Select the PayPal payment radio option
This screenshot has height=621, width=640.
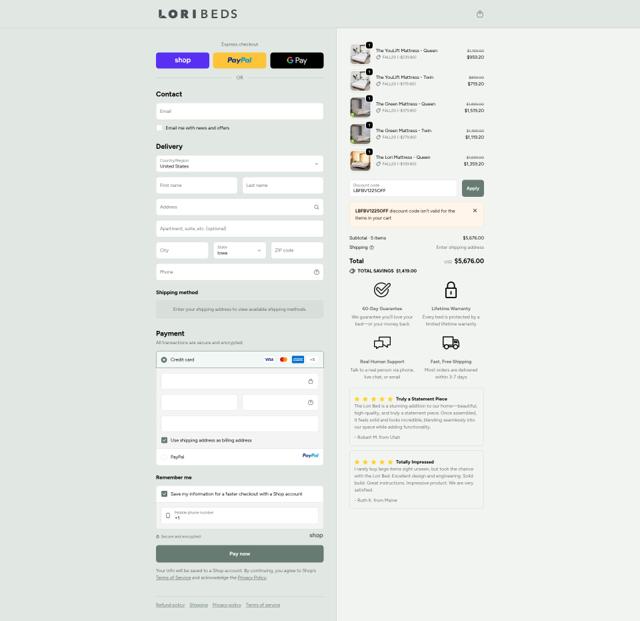164,457
